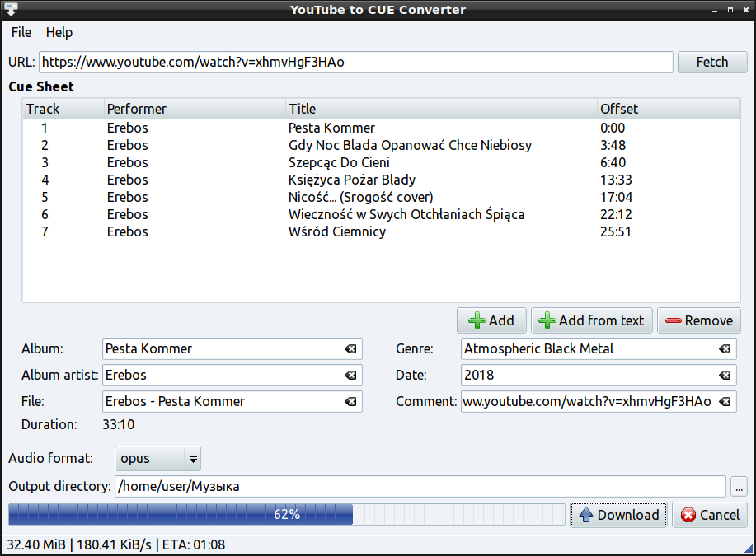Sort by the Title column header
This screenshot has height=556, width=756.
(441, 109)
